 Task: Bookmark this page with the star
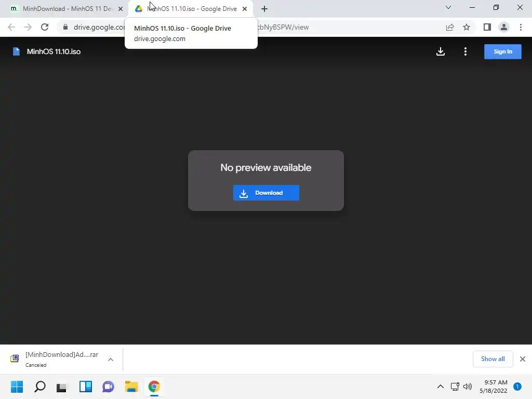467,27
